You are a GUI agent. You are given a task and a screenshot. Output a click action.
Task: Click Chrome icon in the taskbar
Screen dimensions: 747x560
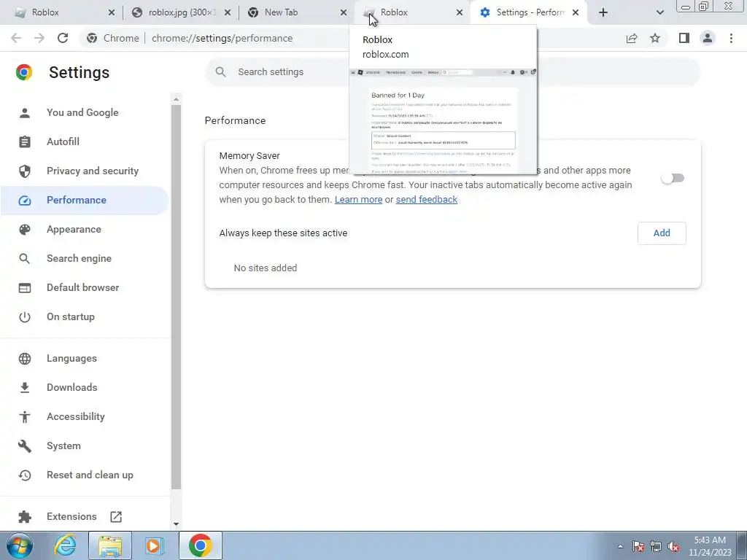point(200,545)
